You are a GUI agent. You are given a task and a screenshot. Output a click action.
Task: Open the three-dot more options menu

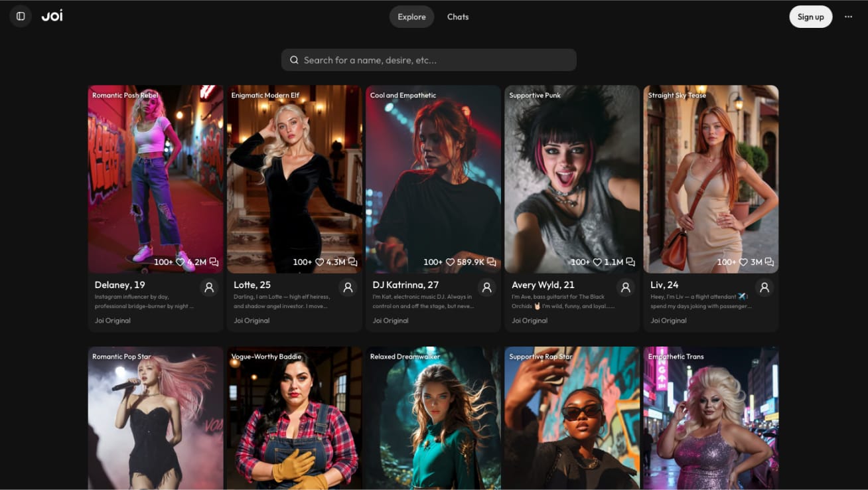point(848,17)
